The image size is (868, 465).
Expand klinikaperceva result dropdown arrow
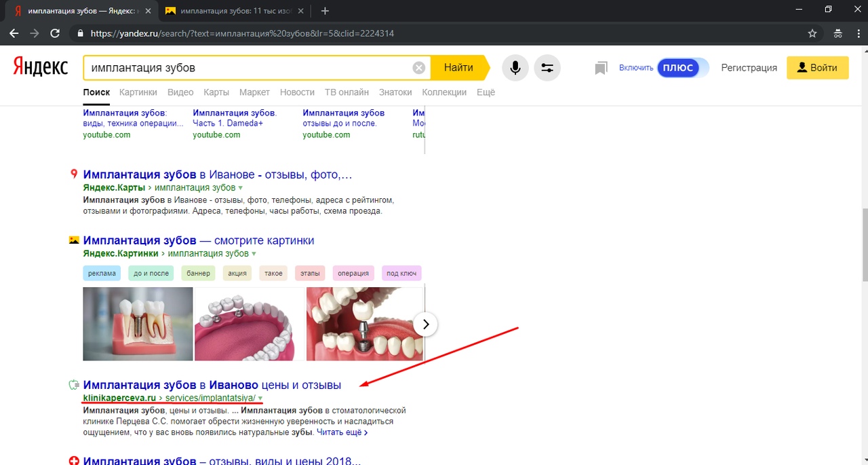(260, 398)
